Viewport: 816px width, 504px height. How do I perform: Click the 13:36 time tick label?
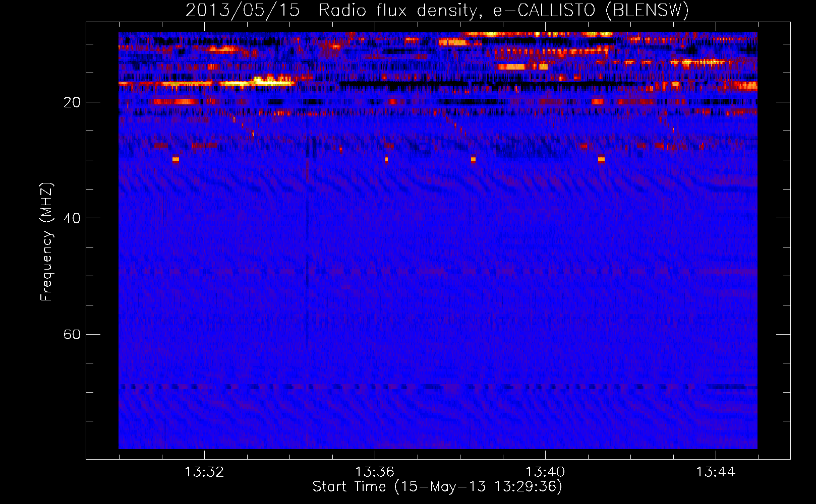point(375,472)
